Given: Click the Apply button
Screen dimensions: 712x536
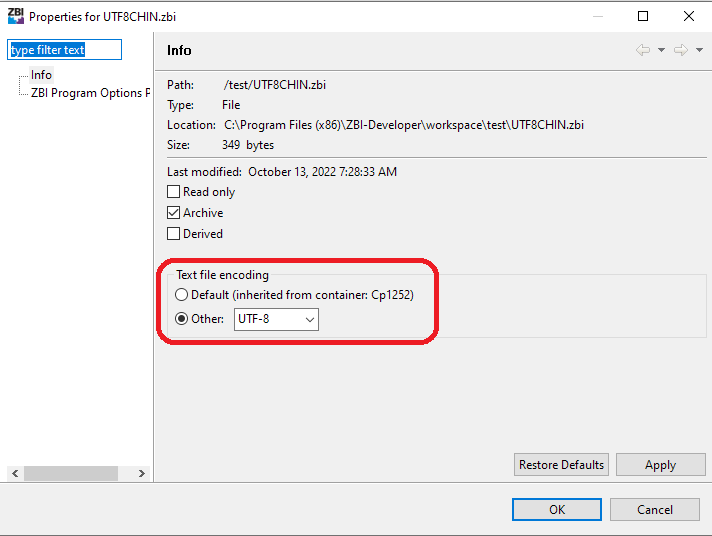Looking at the screenshot, I should [660, 465].
